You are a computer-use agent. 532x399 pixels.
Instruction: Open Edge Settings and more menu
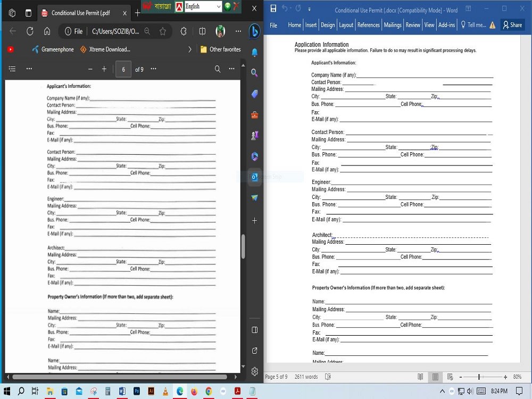(x=238, y=31)
